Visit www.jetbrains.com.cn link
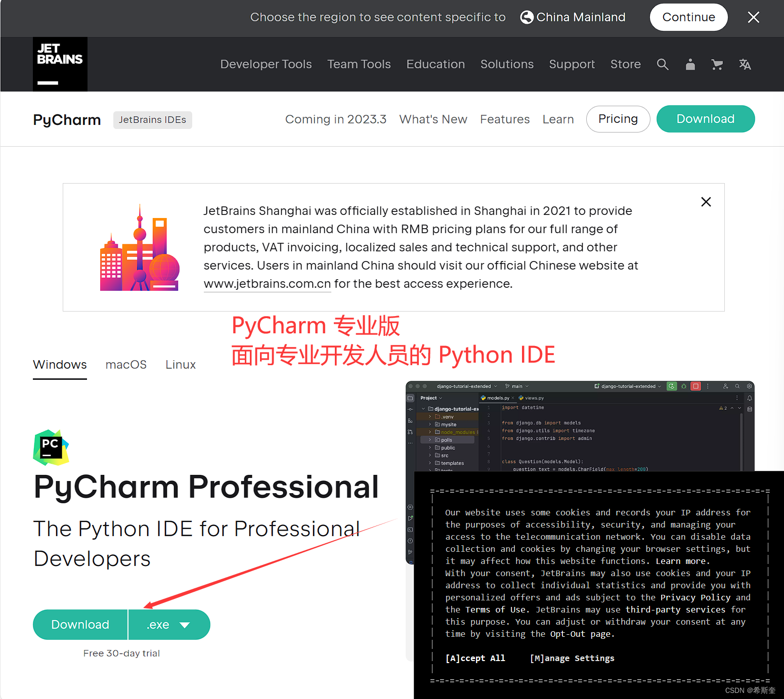The height and width of the screenshot is (699, 784). pyautogui.click(x=267, y=284)
